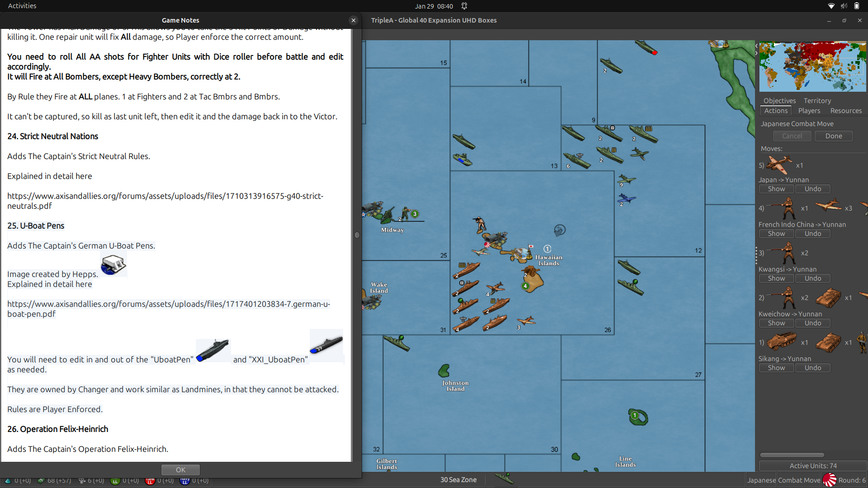Click the bomber icon in move 5 entry
Screen dimensions: 868x488
click(x=778, y=164)
